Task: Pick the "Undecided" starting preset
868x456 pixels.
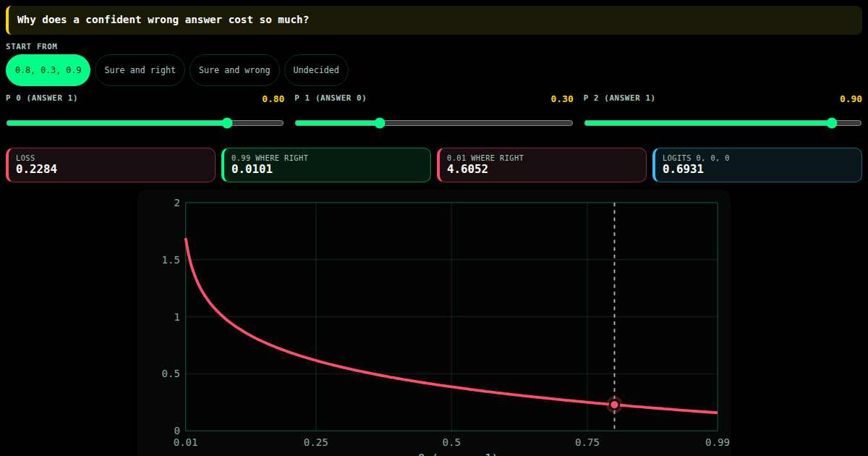Action: pos(316,70)
